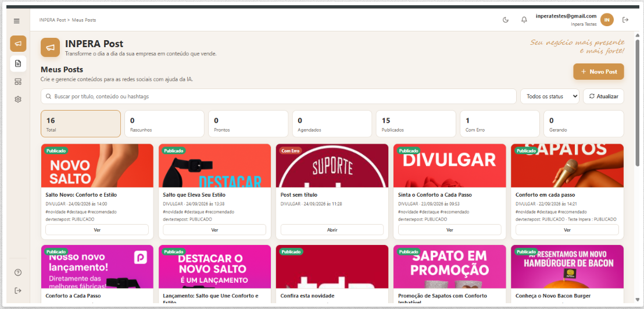
Task: Select the Total 16 filter card
Action: tap(81, 124)
